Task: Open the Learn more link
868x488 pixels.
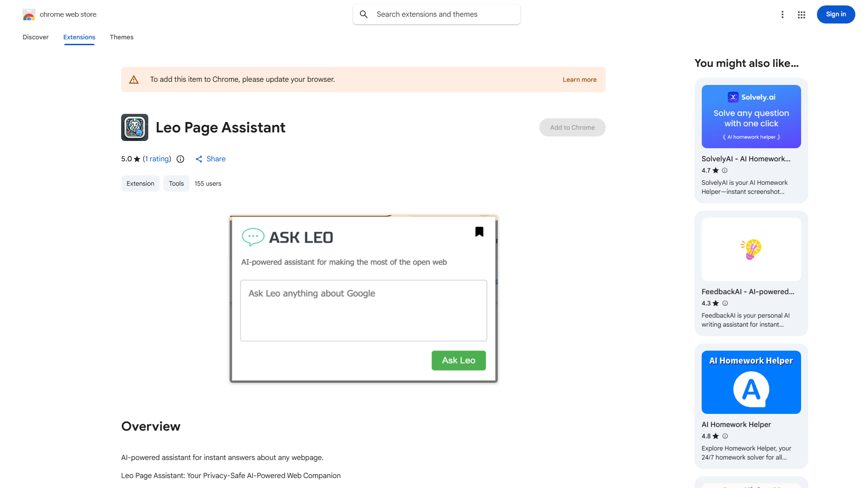Action: pos(579,80)
